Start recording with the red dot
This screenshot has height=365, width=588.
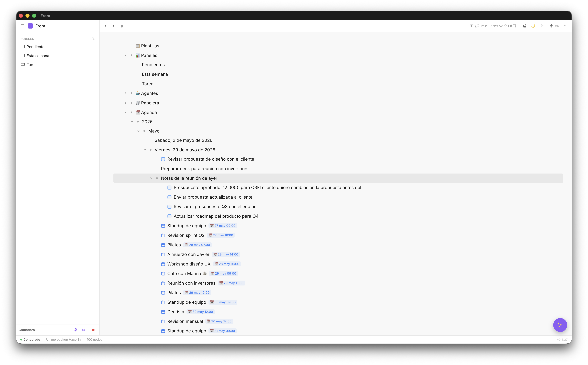click(x=93, y=330)
